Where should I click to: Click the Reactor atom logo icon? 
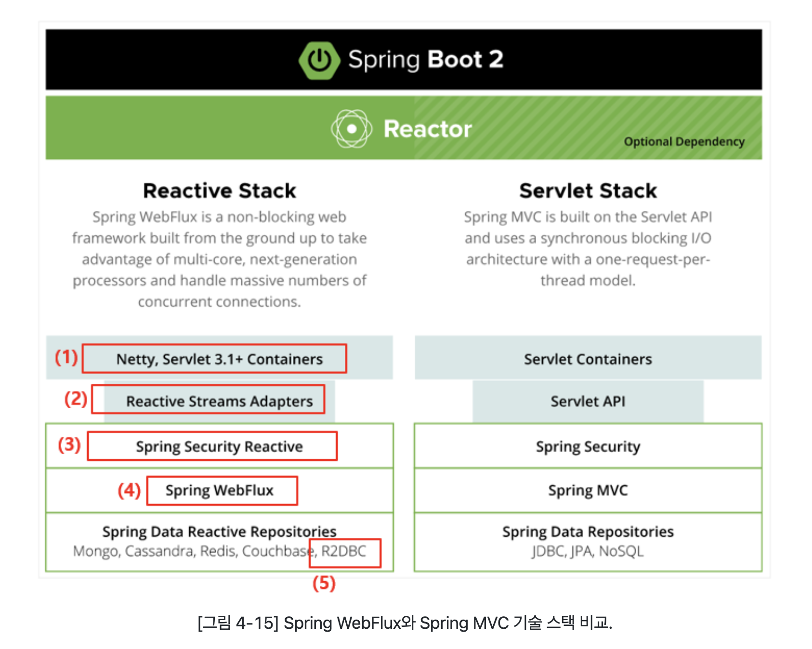pos(352,129)
